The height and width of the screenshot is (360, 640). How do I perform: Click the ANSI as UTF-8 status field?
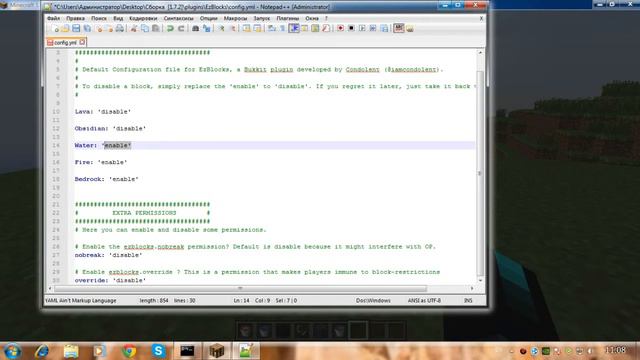[424, 300]
